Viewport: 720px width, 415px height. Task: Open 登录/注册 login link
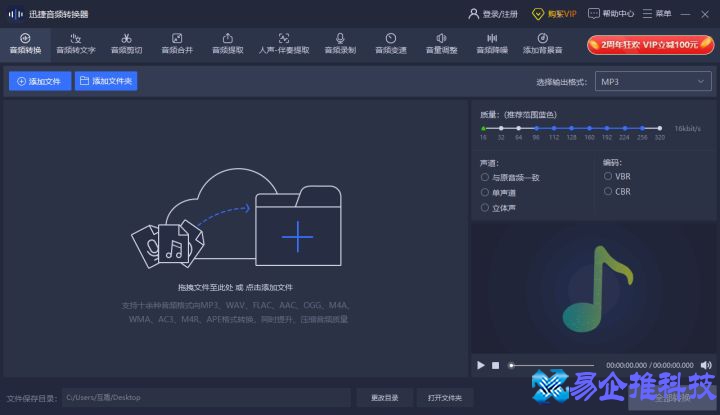click(x=493, y=14)
